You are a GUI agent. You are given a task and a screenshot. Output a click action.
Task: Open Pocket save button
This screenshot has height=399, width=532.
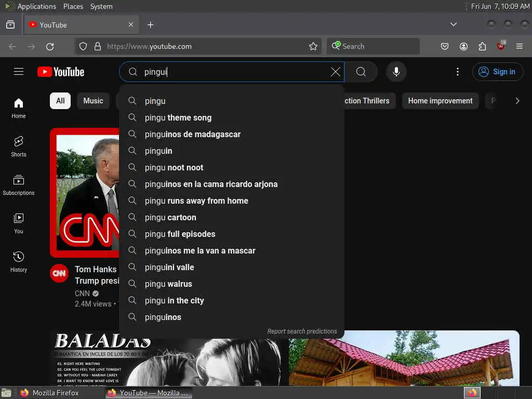coord(445,46)
